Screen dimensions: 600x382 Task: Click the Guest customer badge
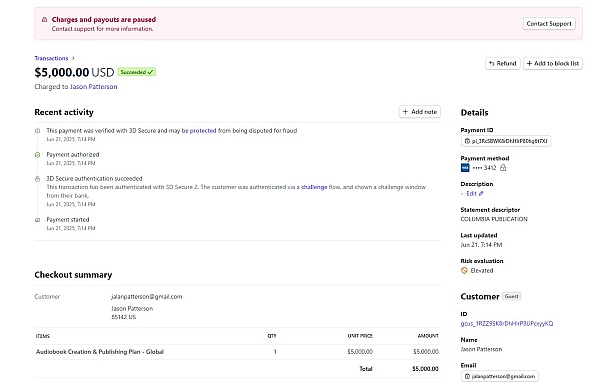(511, 296)
